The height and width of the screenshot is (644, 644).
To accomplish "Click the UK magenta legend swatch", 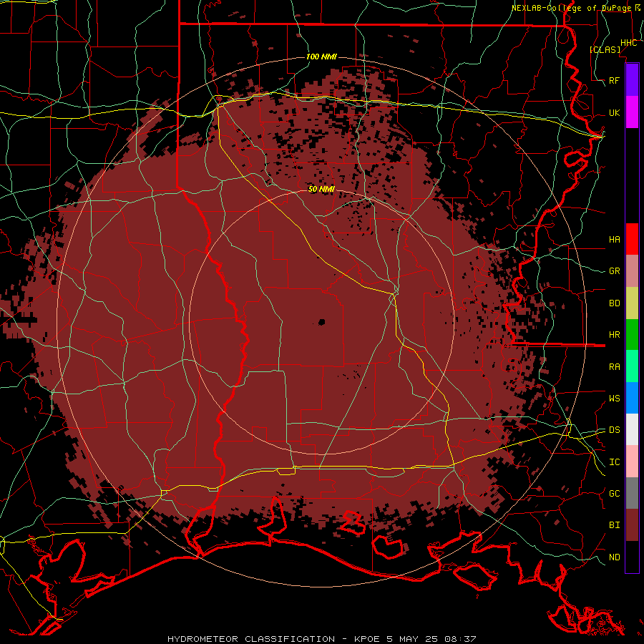I will pos(632,112).
